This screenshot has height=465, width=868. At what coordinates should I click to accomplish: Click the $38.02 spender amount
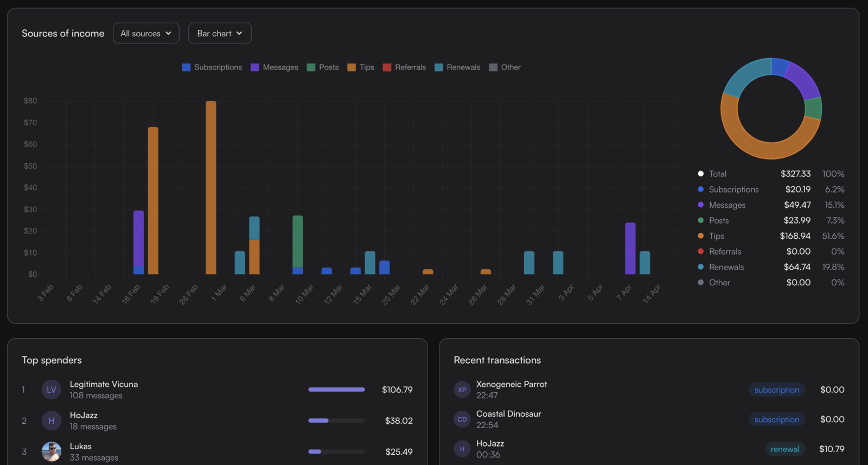click(x=399, y=421)
